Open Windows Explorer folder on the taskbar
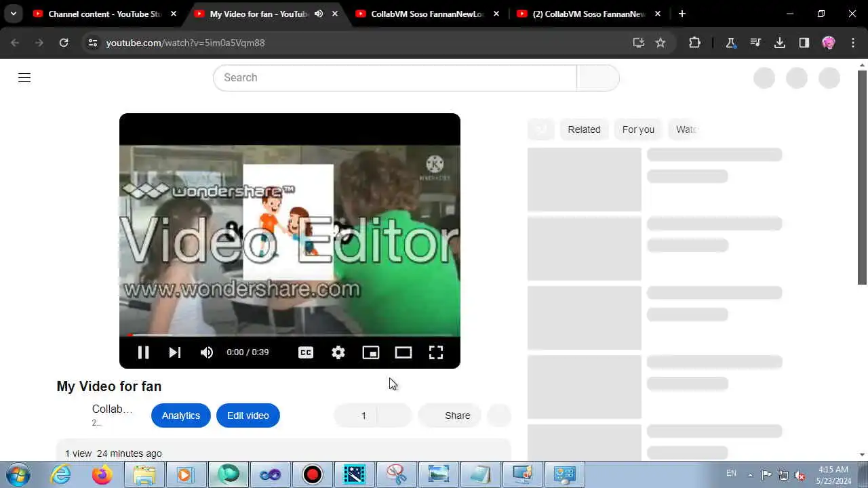Screen dimensions: 868x488 point(144,474)
